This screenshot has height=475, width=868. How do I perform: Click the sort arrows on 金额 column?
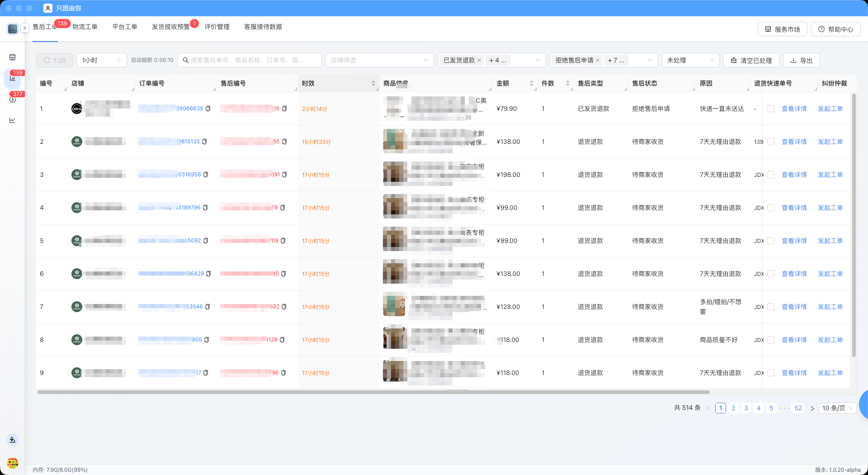pos(532,83)
